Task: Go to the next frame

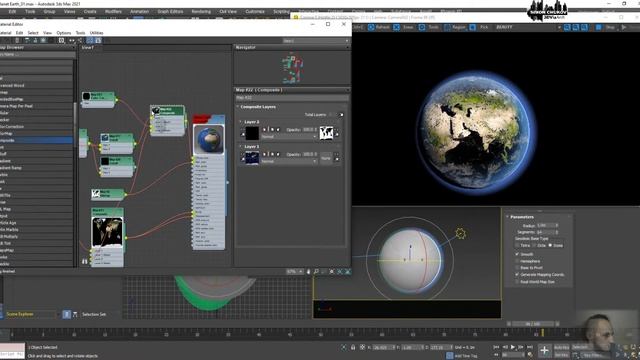Action: [521, 347]
